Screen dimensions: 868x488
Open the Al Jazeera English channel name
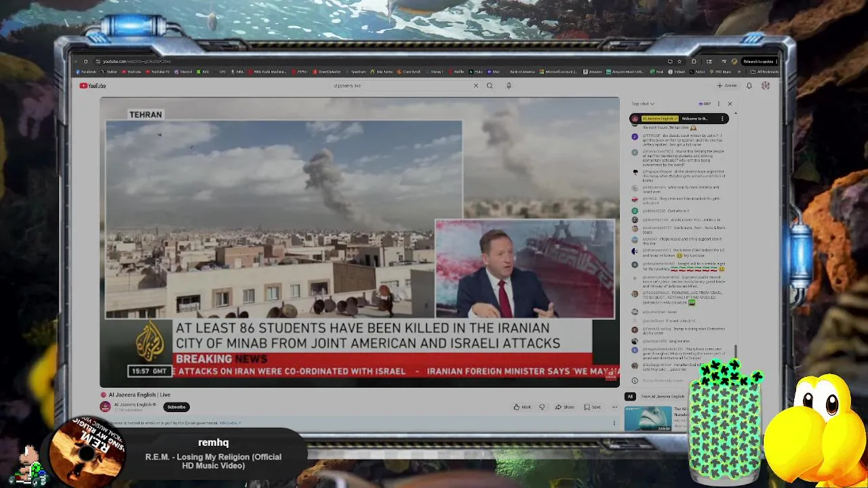pyautogui.click(x=133, y=405)
